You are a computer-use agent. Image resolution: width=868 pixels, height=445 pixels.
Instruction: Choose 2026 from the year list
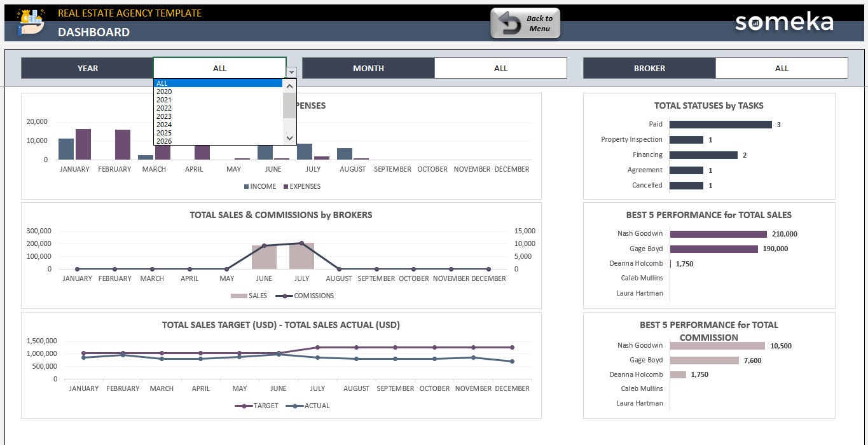(x=217, y=141)
